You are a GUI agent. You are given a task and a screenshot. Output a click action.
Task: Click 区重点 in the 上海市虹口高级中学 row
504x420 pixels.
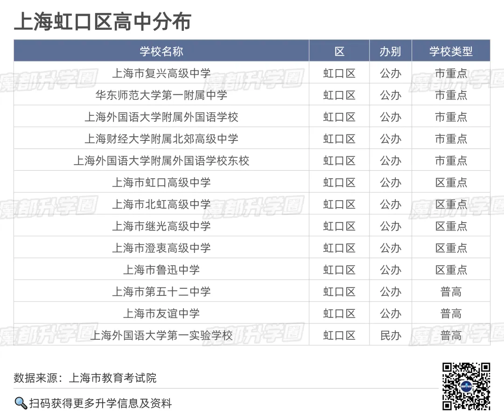[451, 182]
